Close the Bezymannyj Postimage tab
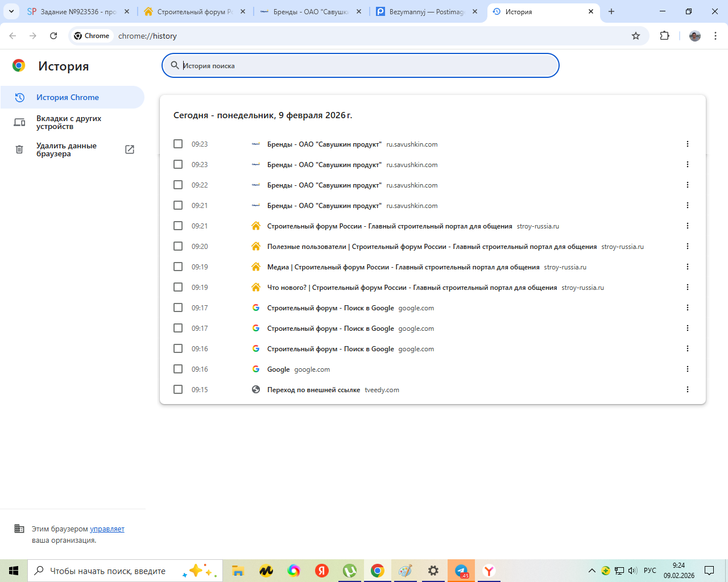Image resolution: width=728 pixels, height=582 pixels. (x=475, y=11)
